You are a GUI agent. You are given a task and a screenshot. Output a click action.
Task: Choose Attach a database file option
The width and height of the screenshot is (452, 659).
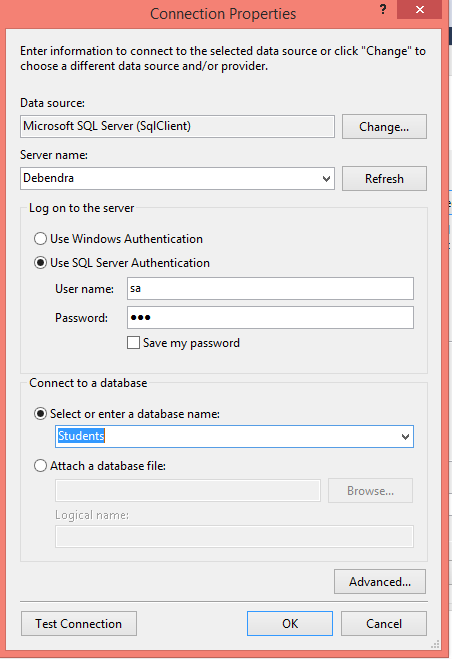[40, 466]
